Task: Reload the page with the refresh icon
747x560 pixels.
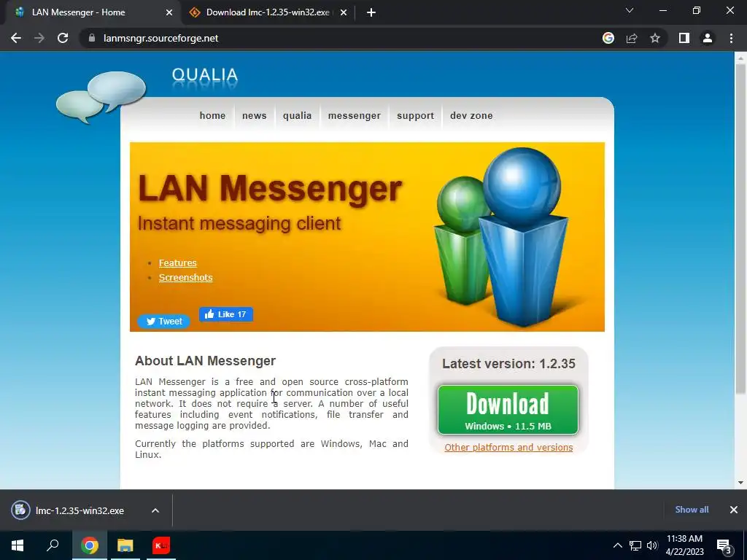Action: (x=63, y=38)
